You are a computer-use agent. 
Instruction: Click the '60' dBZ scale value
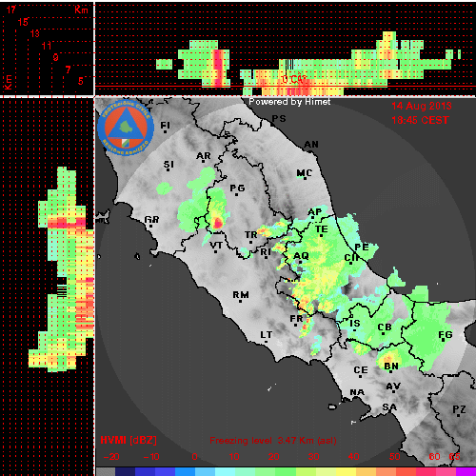pyautogui.click(x=434, y=457)
